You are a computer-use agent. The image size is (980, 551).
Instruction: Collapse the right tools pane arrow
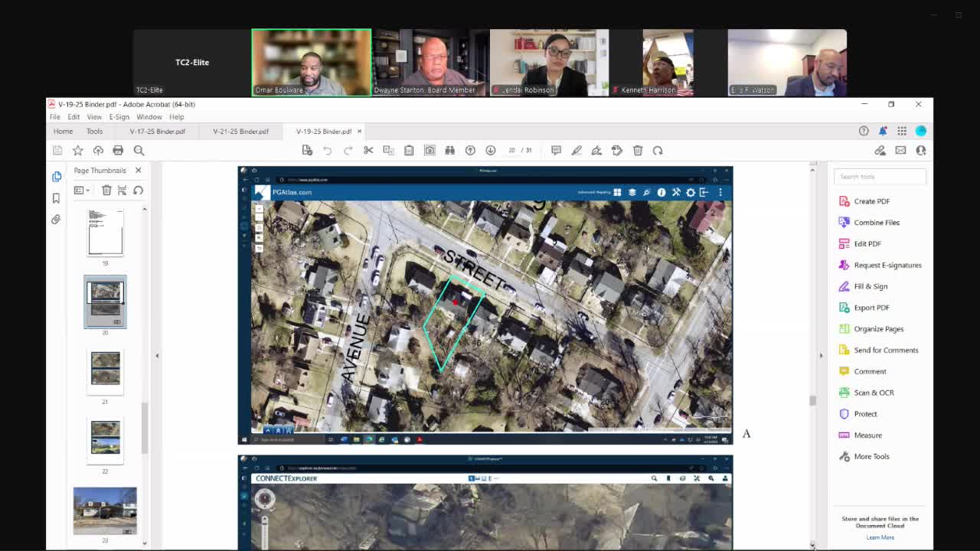tap(821, 355)
